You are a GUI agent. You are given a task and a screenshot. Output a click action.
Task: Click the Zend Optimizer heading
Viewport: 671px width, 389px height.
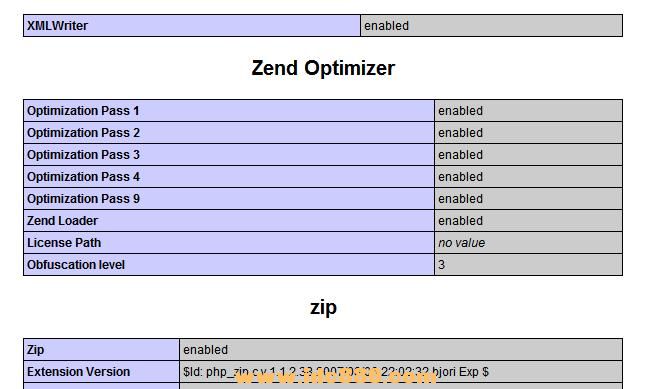click(323, 68)
